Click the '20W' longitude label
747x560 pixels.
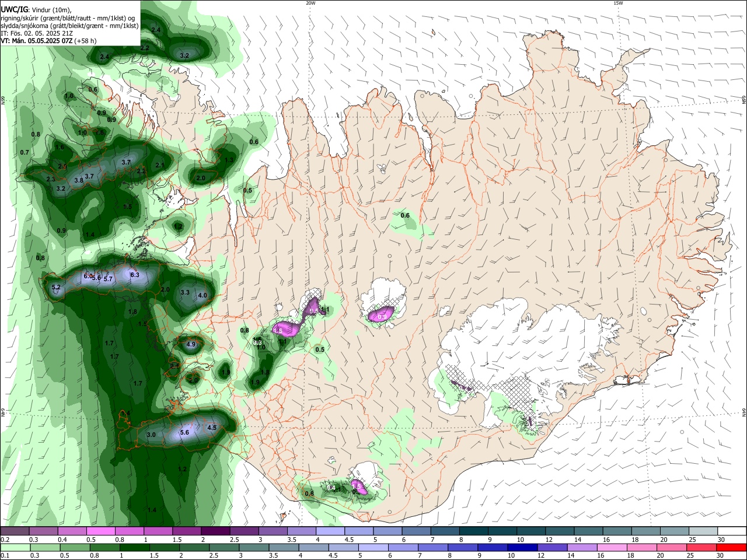pos(310,3)
